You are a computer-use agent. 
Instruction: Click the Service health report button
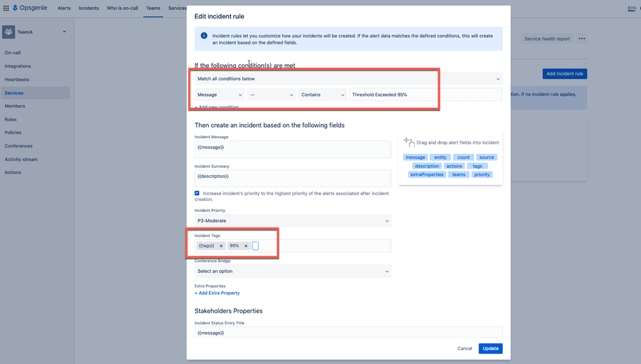pos(547,39)
